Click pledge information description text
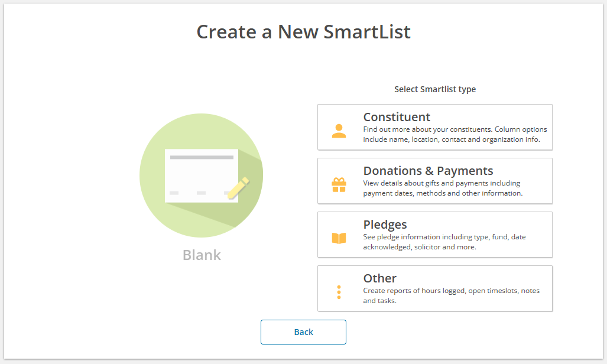 point(444,242)
